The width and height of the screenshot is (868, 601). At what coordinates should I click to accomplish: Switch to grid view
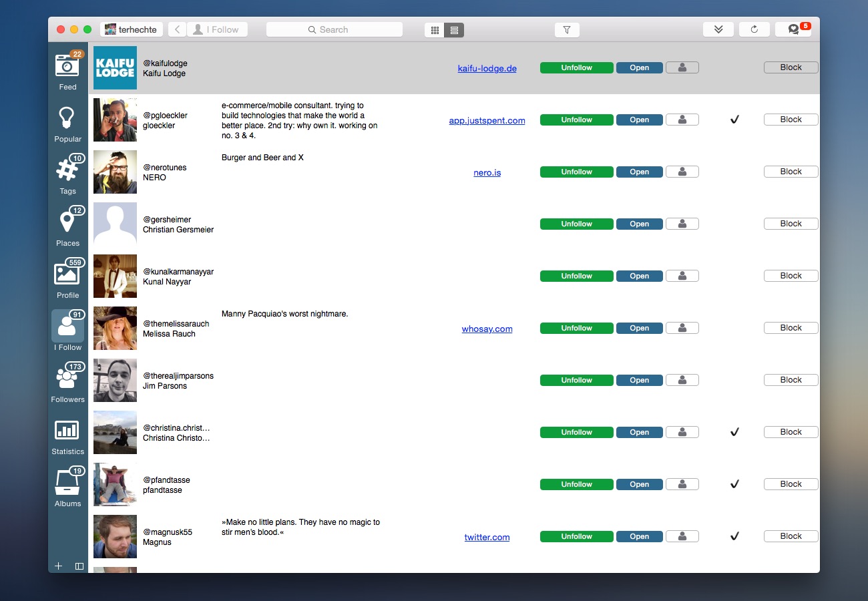click(x=435, y=30)
